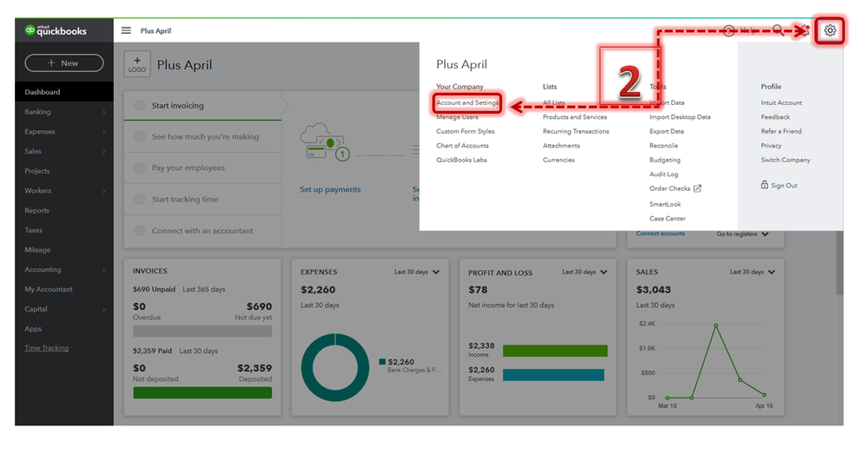Open Custom Form Styles
The height and width of the screenshot is (467, 868).
coord(465,132)
